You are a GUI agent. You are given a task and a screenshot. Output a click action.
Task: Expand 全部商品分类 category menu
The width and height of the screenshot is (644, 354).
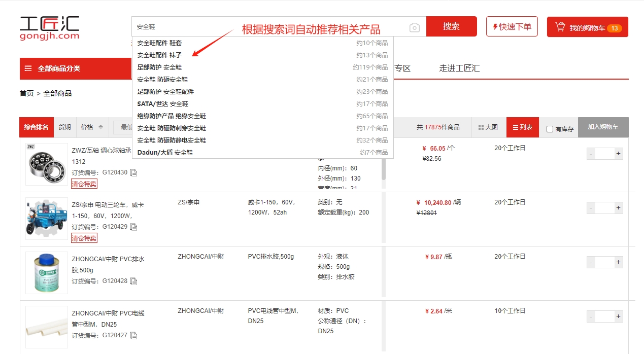pos(76,68)
